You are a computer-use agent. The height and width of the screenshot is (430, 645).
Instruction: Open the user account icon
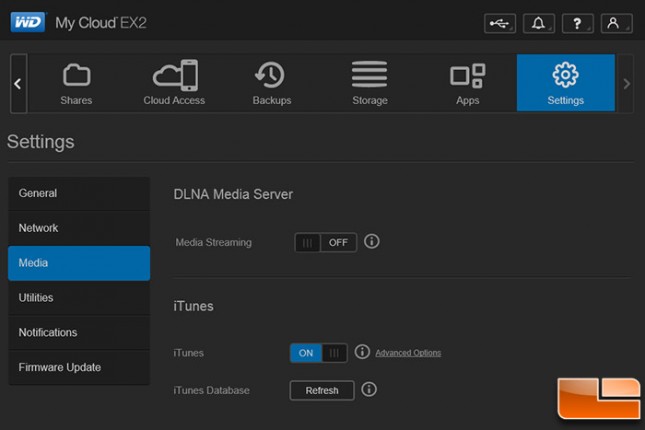pos(616,23)
